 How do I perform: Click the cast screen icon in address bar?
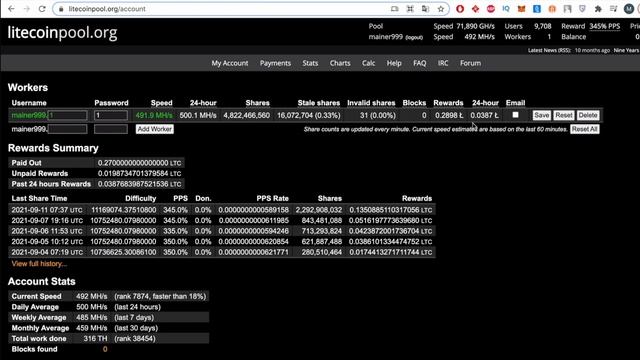point(395,9)
